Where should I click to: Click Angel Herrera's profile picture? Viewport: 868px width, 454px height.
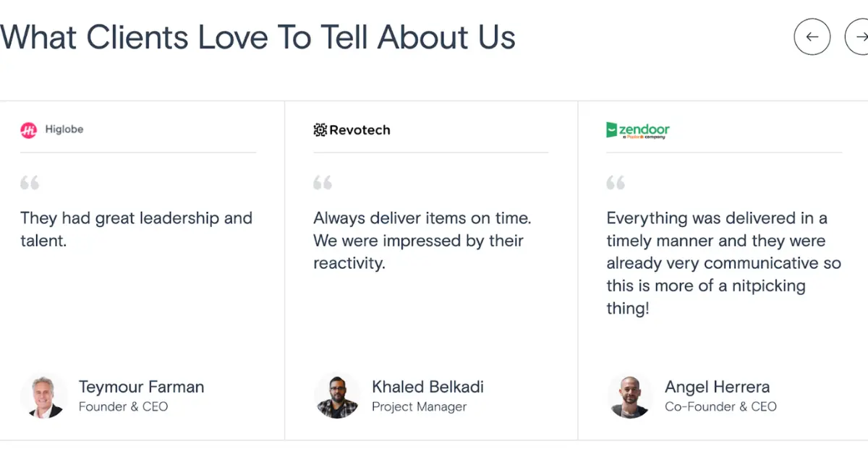coord(629,395)
